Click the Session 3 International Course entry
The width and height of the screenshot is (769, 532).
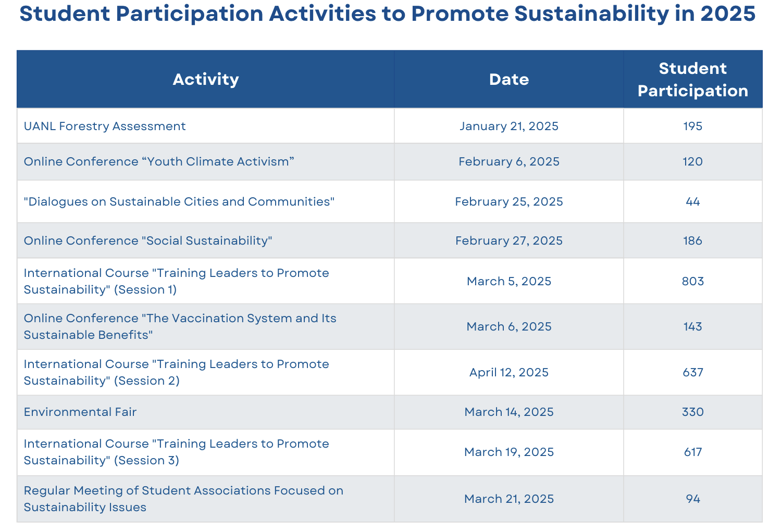tap(177, 452)
